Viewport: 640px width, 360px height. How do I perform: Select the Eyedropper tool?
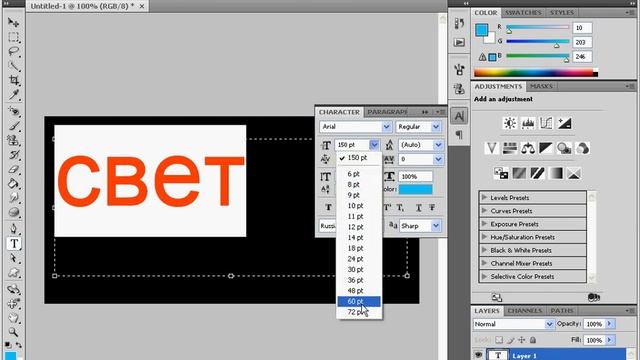13,94
